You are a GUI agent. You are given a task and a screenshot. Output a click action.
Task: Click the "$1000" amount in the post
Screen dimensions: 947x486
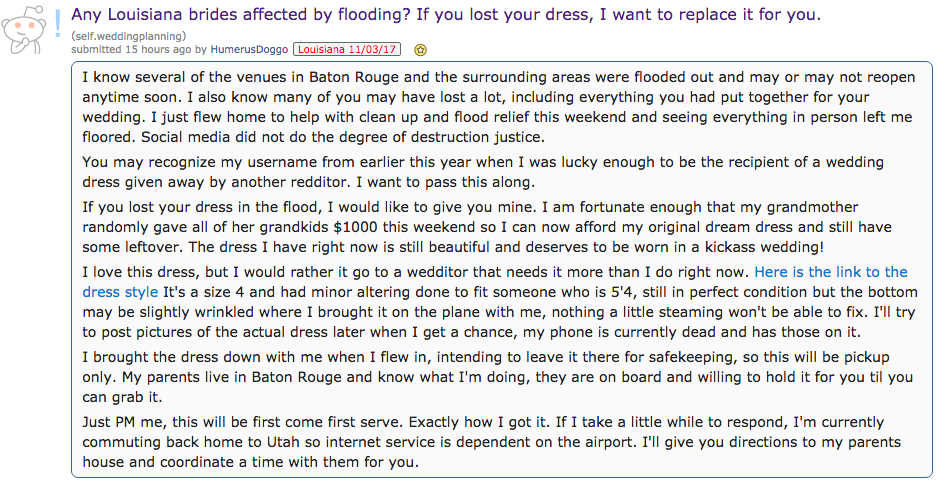coord(406,227)
